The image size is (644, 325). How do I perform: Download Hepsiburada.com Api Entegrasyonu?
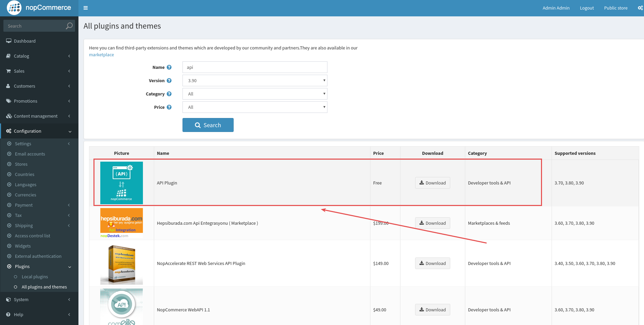point(433,223)
